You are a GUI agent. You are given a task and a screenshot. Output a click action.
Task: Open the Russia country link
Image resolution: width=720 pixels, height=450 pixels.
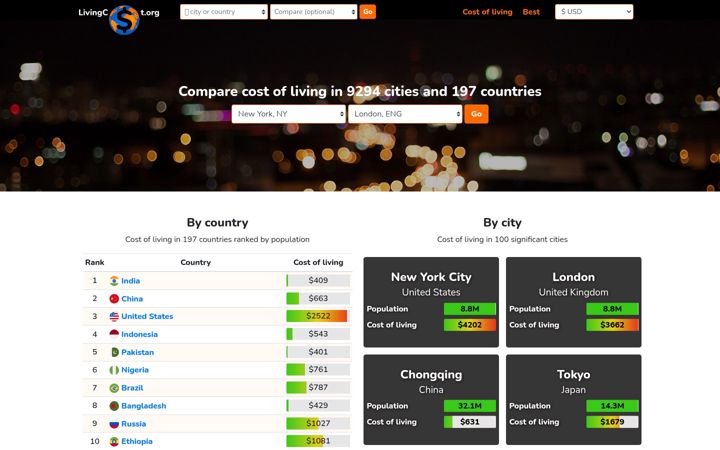(x=133, y=424)
